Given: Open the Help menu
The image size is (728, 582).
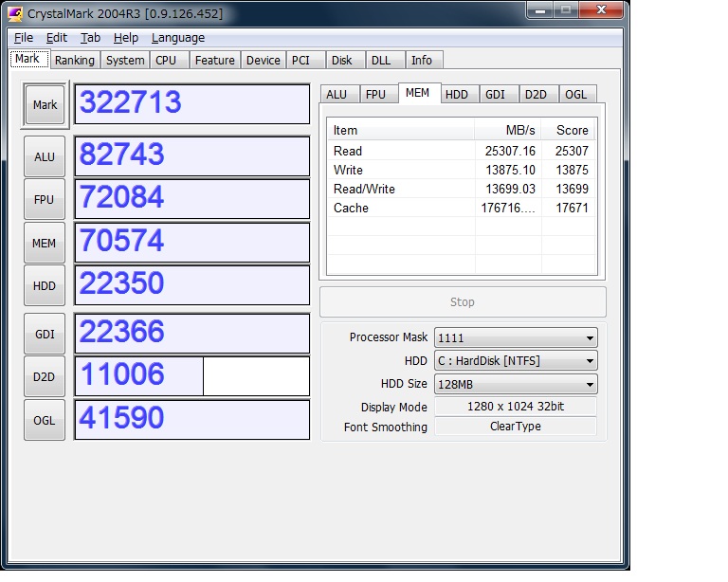Looking at the screenshot, I should tap(126, 38).
